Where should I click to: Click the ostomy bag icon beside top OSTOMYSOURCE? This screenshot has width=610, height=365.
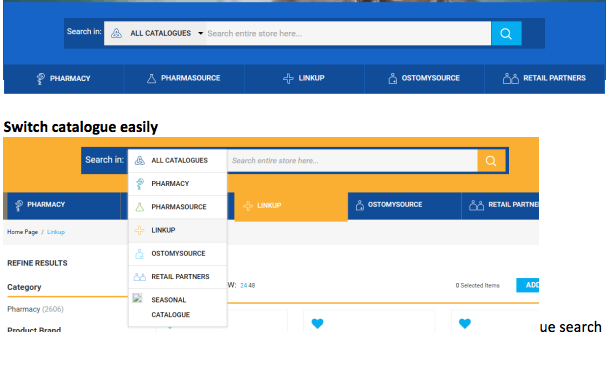click(x=393, y=79)
